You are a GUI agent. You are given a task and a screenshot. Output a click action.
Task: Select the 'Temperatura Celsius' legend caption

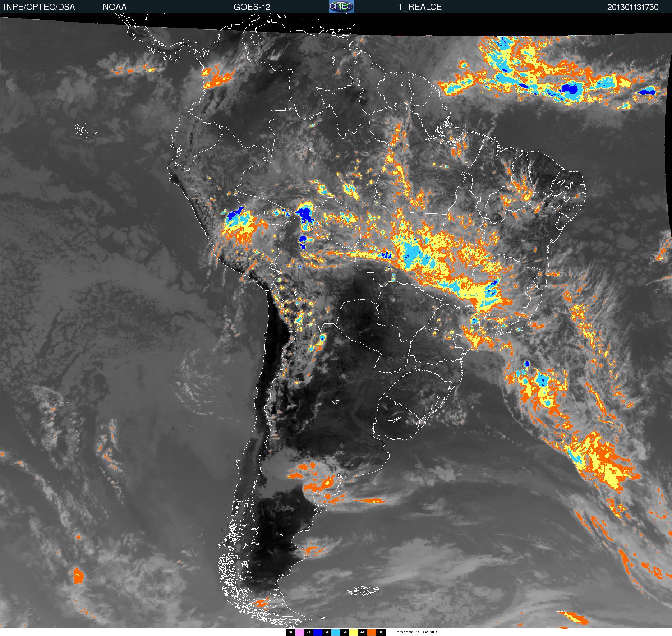point(416,632)
